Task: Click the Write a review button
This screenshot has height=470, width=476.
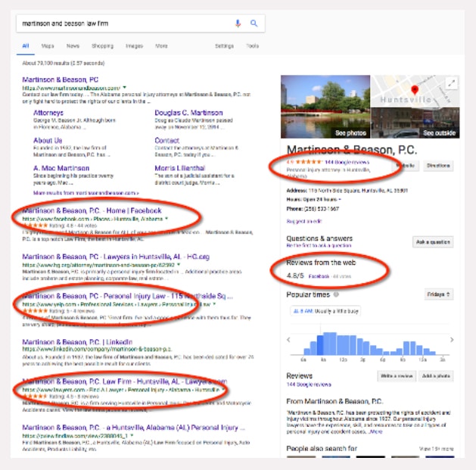Action: [397, 376]
